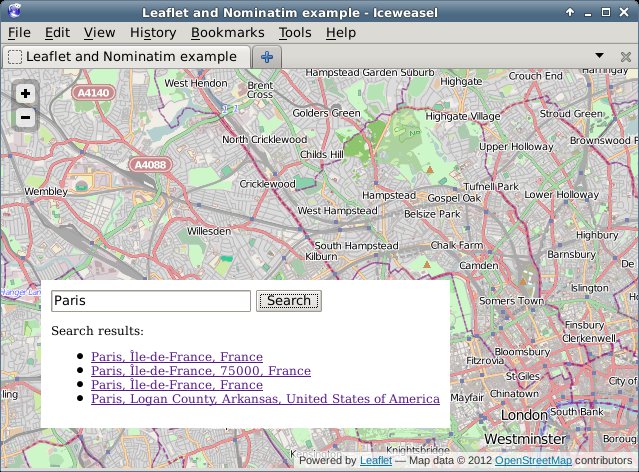The width and height of the screenshot is (639, 472).
Task: Open the Bookmarks menu
Action: [227, 33]
